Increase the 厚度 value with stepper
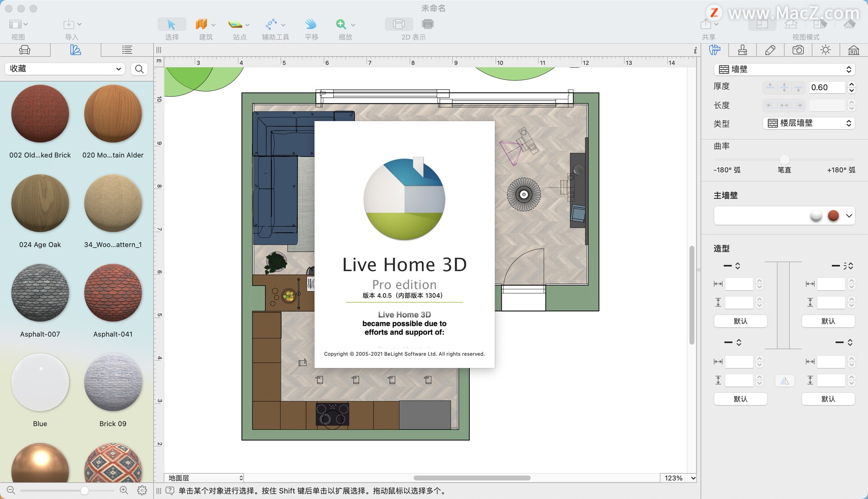 click(x=851, y=85)
